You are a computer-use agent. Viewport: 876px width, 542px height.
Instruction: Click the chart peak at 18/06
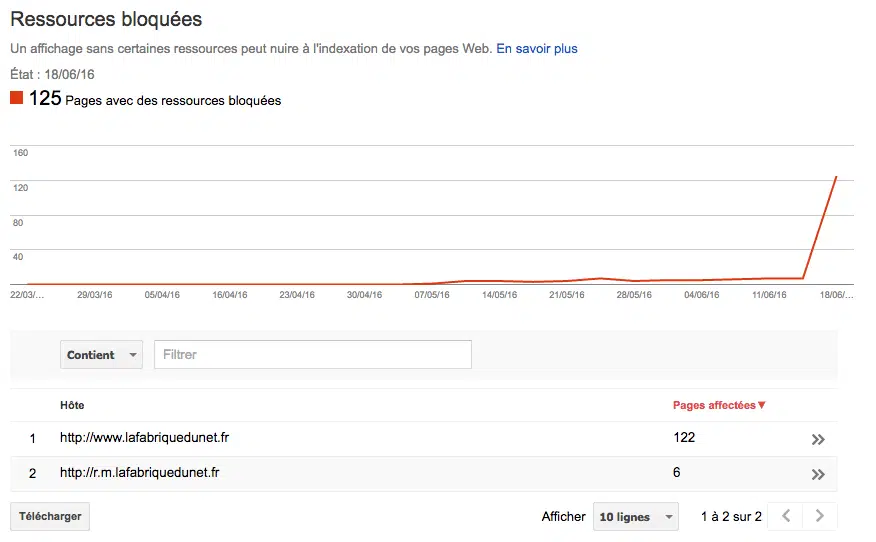tap(836, 178)
